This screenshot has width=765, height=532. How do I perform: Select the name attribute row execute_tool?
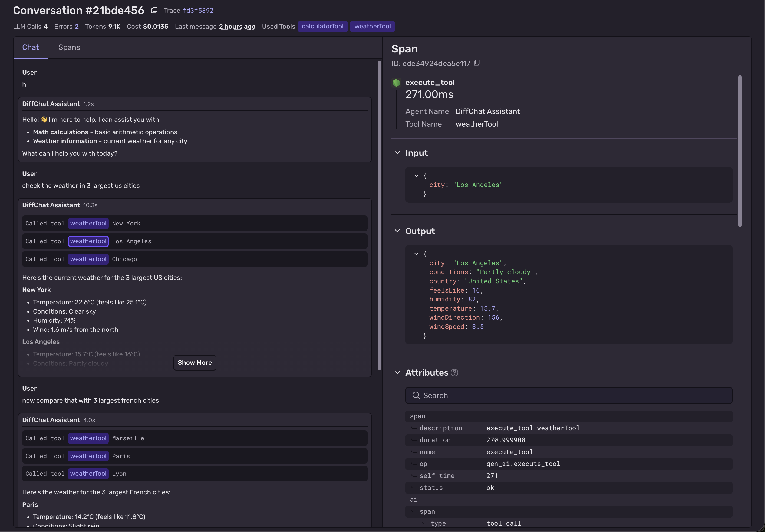pyautogui.click(x=568, y=452)
